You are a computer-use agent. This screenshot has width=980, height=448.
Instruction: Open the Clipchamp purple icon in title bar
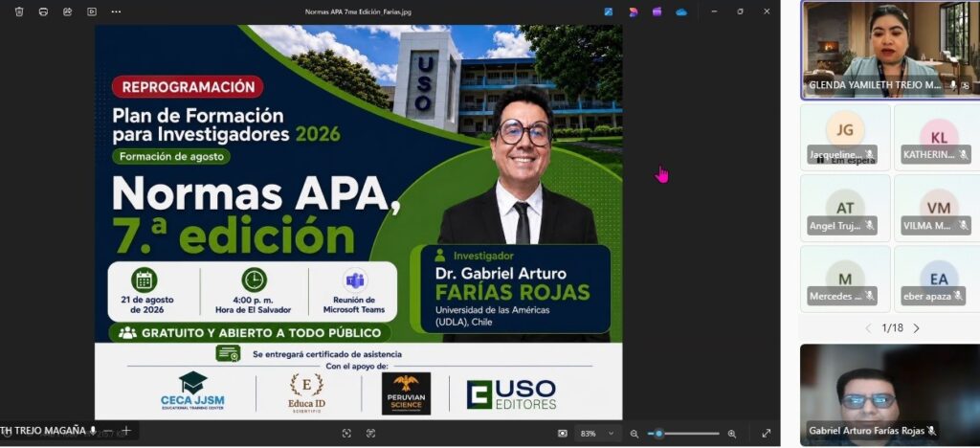pyautogui.click(x=657, y=11)
